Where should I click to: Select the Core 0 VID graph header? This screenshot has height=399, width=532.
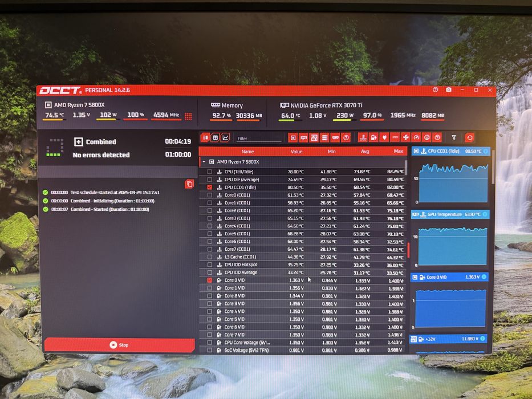point(449,277)
